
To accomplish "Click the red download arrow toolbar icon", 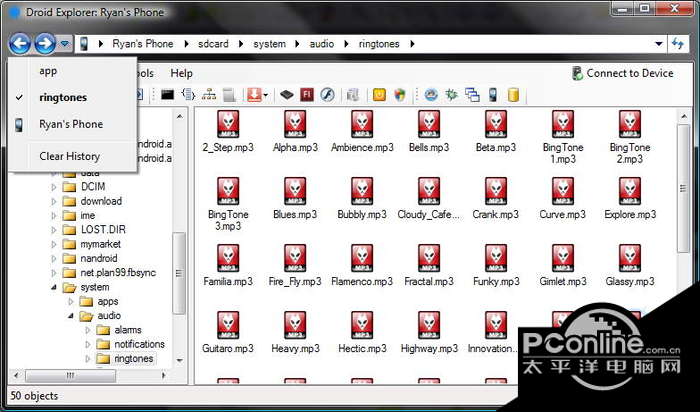I will pos(254,95).
